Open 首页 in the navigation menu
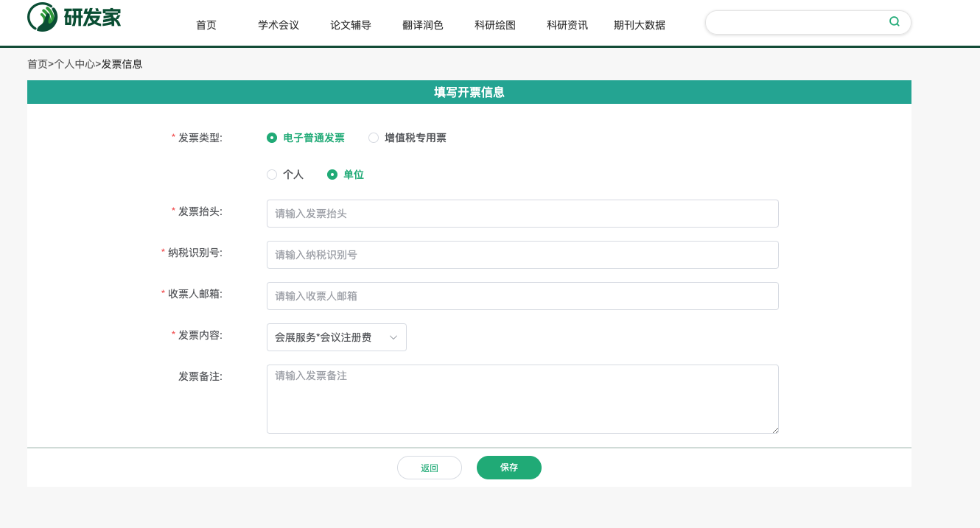This screenshot has height=528, width=980. [206, 25]
